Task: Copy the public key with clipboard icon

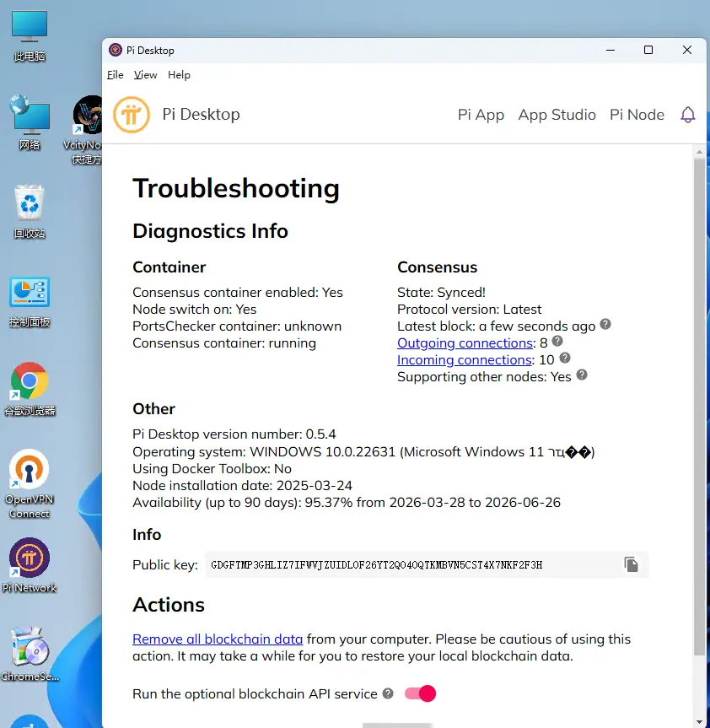Action: [631, 564]
